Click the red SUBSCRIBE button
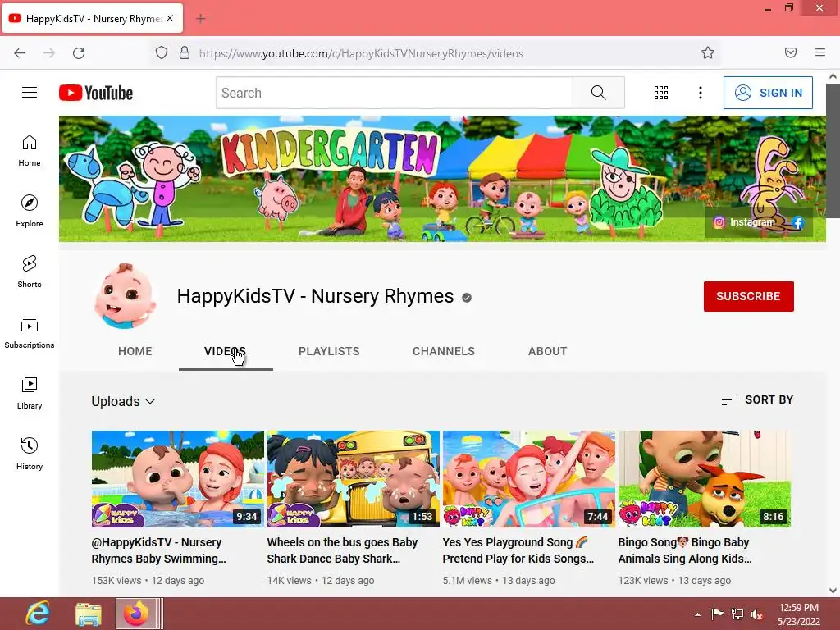Screen dimensions: 840x630 [x=748, y=296]
